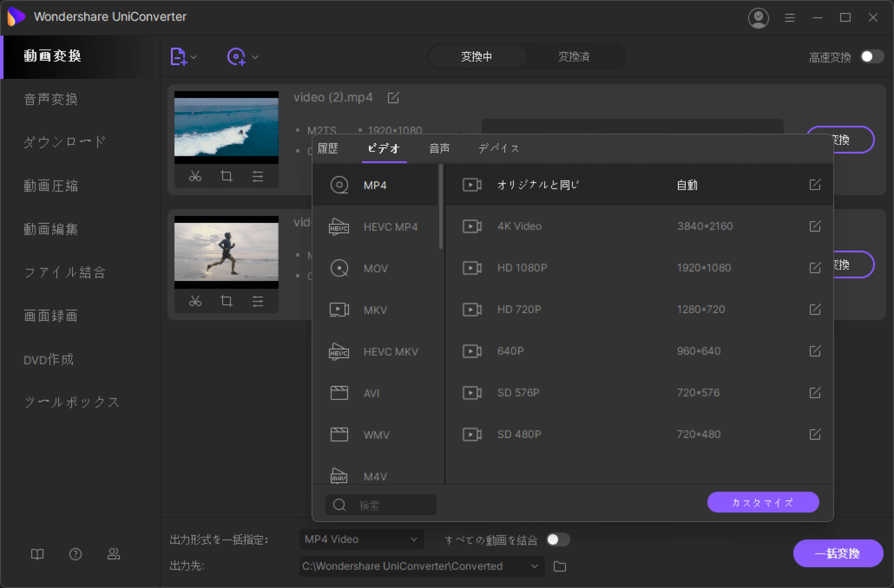
Task: Turn on すべての動画を結合
Action: 559,540
